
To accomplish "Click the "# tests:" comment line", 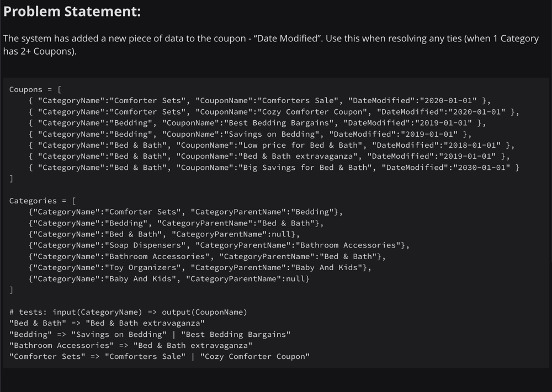I will click(x=128, y=312).
